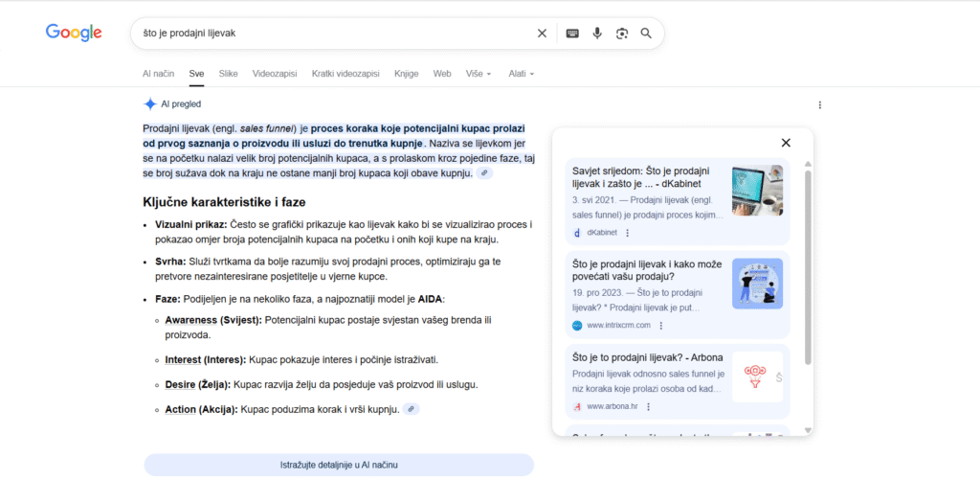Click the search input field
980x479 pixels.
tap(335, 34)
